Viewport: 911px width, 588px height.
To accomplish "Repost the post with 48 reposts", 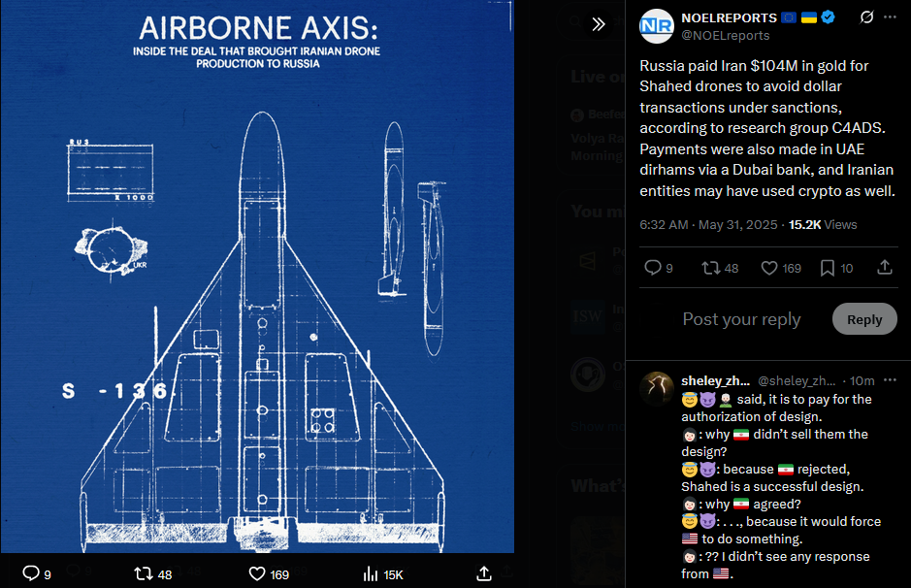I will pyautogui.click(x=710, y=268).
